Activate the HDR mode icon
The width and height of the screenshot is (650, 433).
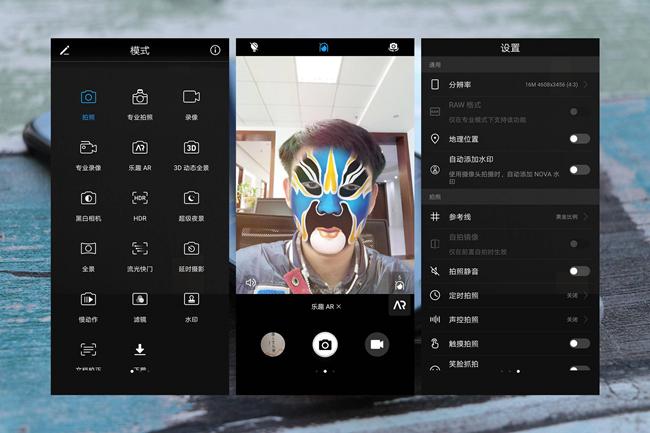(140, 198)
